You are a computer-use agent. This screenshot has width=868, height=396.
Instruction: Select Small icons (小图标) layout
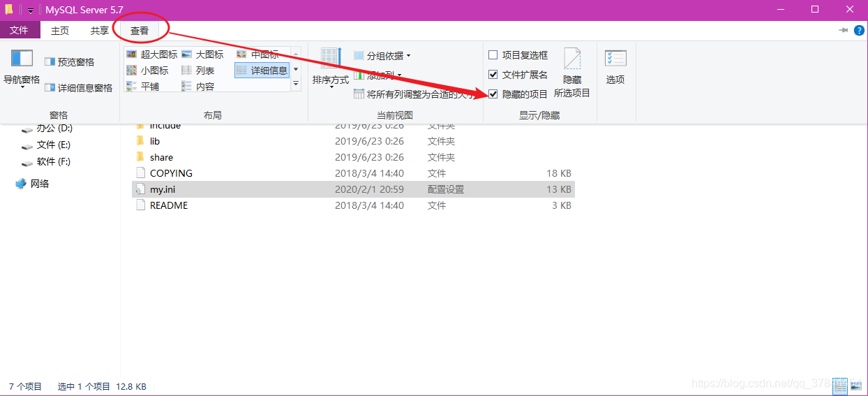point(147,71)
